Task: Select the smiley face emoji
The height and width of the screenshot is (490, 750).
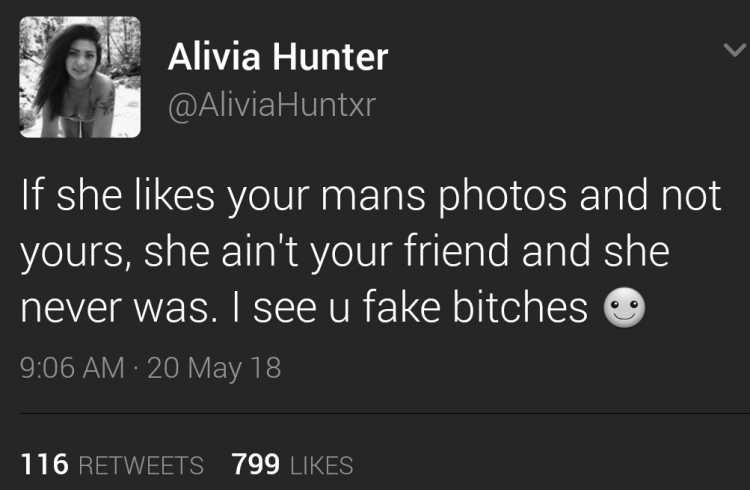Action: [x=624, y=307]
